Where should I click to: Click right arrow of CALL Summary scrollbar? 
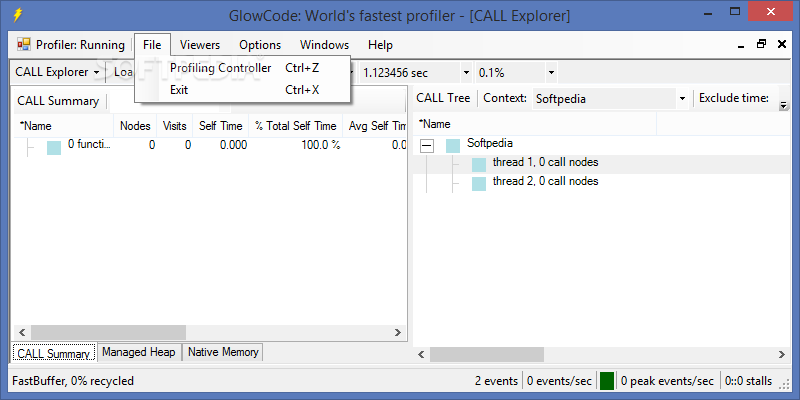pos(397,333)
